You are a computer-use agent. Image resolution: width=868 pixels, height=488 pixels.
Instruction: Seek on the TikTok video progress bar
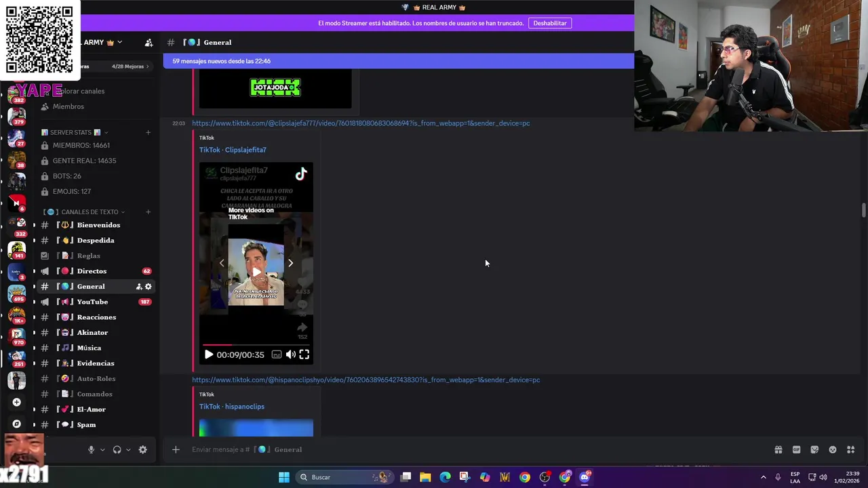coord(256,345)
